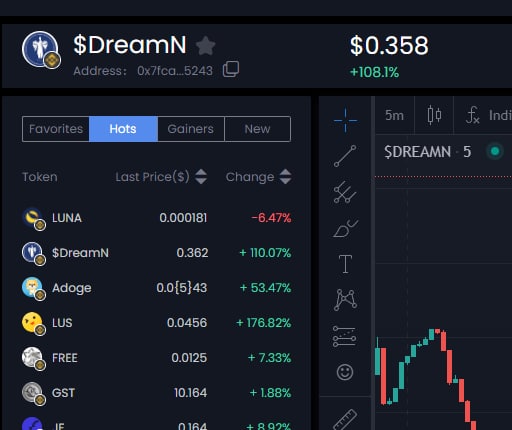Open the GST token row
The width and height of the screenshot is (512, 430).
tap(156, 393)
